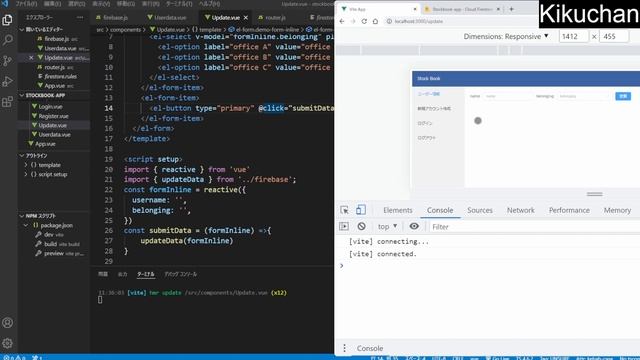
Task: Open the デバッグ コンソール panel tab
Action: pyautogui.click(x=180, y=274)
